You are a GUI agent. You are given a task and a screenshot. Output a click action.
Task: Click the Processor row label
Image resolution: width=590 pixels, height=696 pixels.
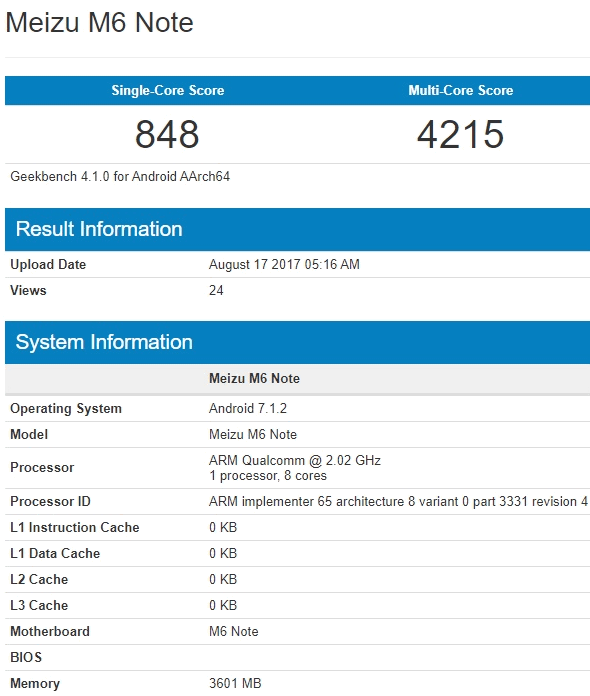pos(42,467)
